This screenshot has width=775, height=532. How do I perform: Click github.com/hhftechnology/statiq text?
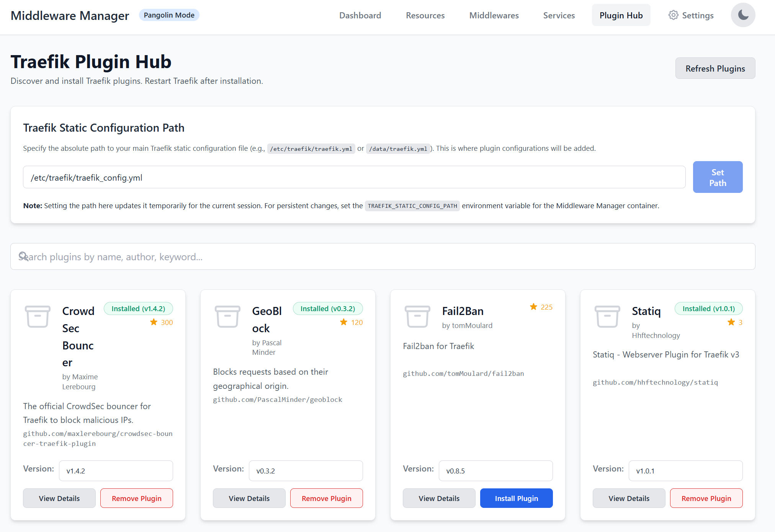point(655,382)
